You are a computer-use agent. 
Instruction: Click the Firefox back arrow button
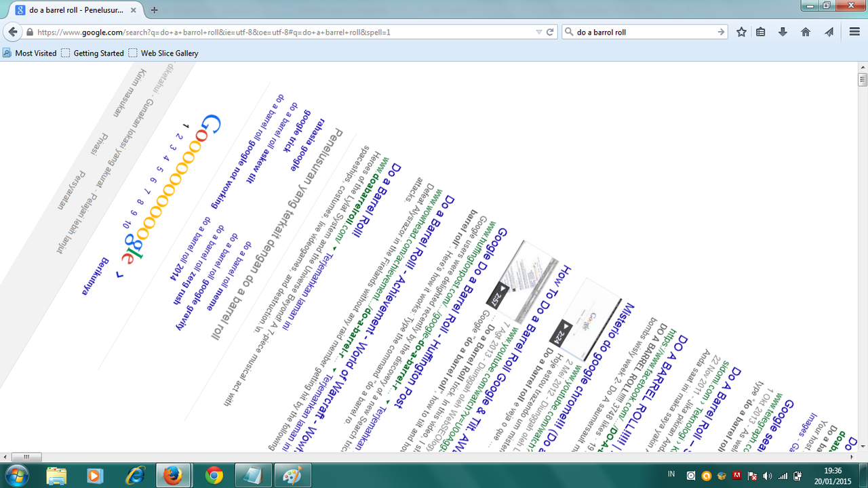click(12, 32)
